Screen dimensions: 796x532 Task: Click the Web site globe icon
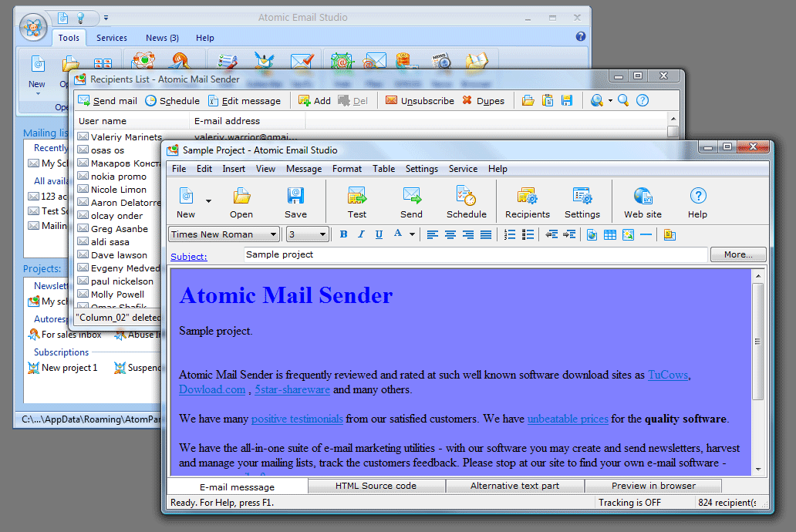[643, 196]
